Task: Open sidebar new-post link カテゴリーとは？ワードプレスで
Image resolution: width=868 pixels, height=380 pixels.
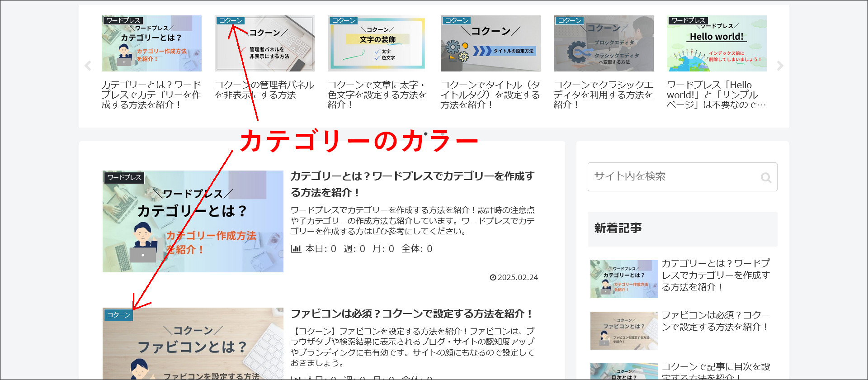Action: 716,275
